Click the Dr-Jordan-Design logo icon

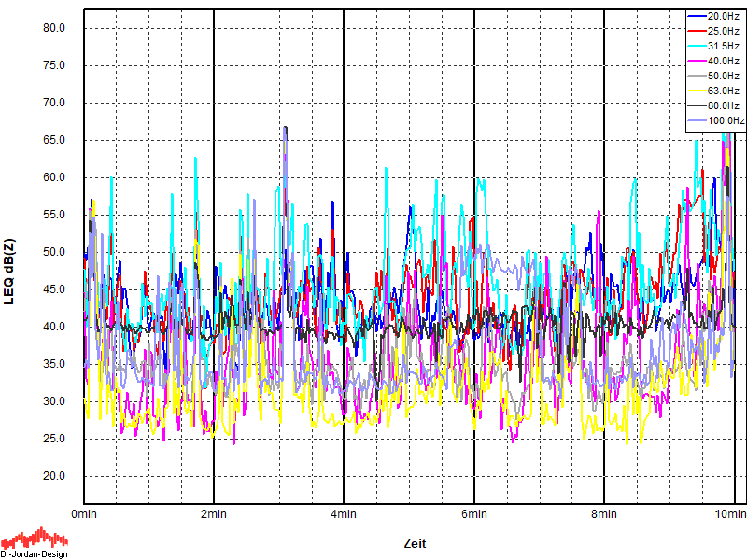point(35,539)
